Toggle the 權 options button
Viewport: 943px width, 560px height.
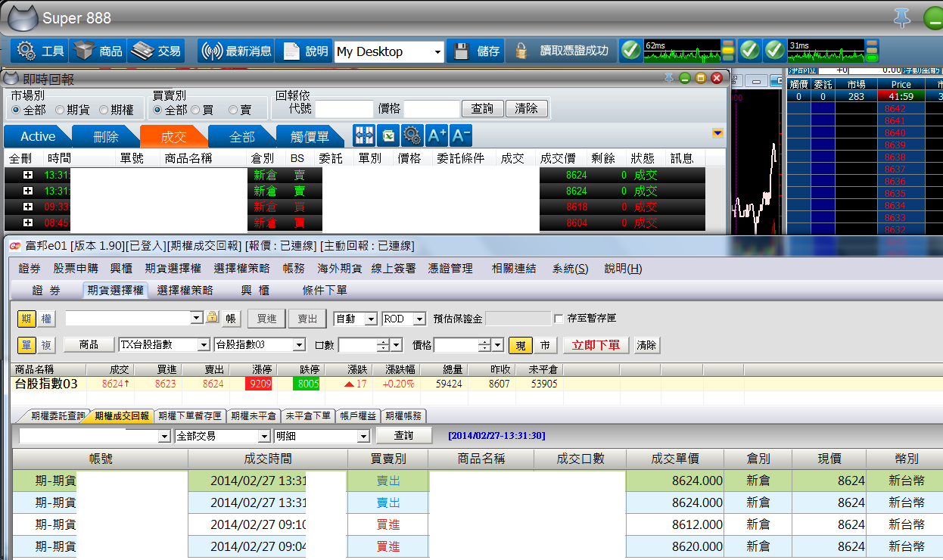(47, 319)
